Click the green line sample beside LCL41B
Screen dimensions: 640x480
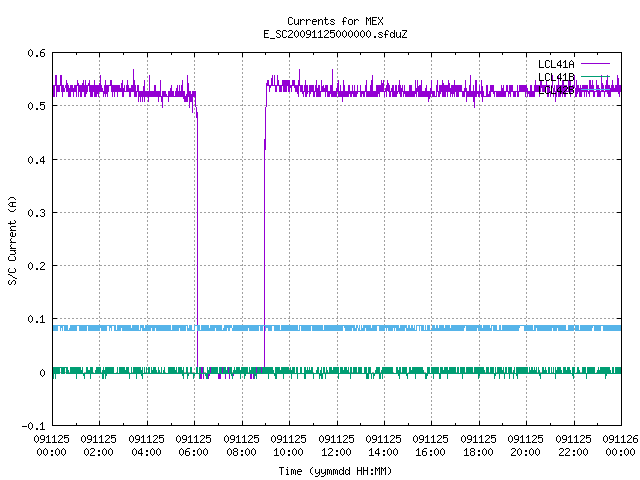595,76
